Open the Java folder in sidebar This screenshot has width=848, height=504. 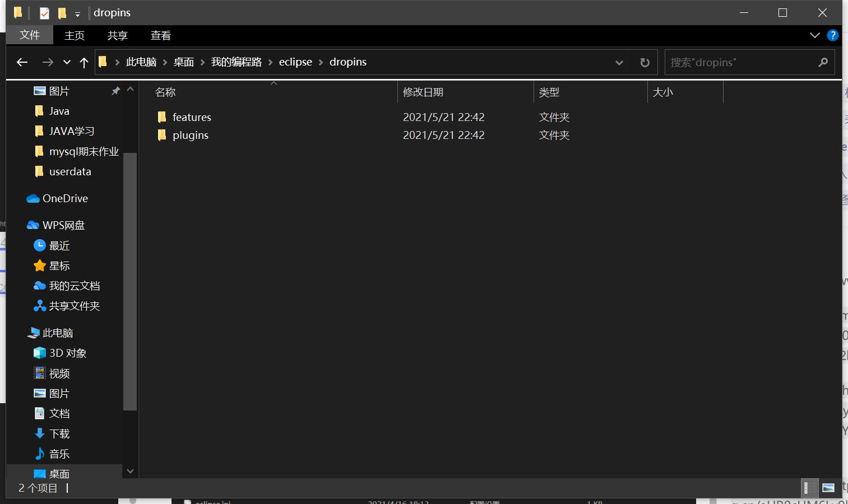click(x=59, y=111)
